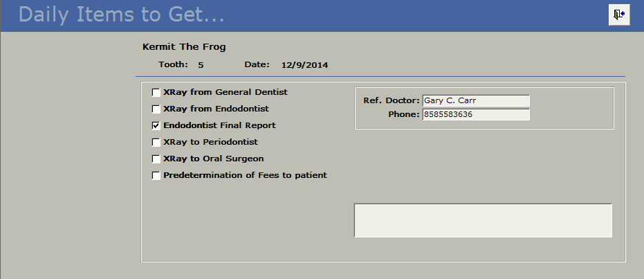Viewport: 644px width, 279px height.
Task: Click the tooth number value 5
Action: (201, 65)
